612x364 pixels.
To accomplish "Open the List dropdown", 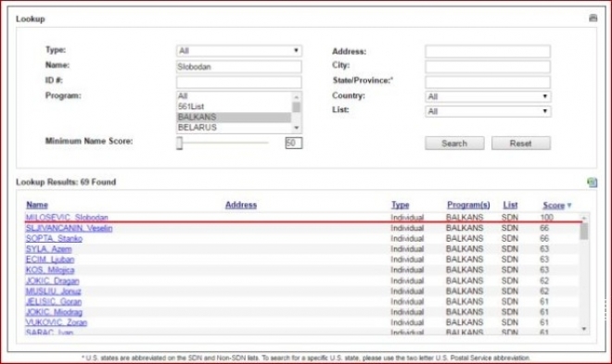I will coord(488,111).
